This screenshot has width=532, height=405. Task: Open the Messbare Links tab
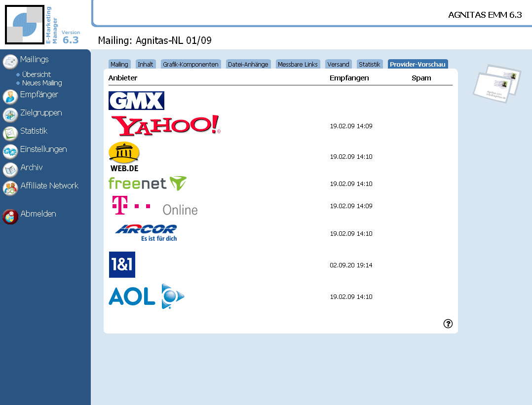tap(298, 64)
